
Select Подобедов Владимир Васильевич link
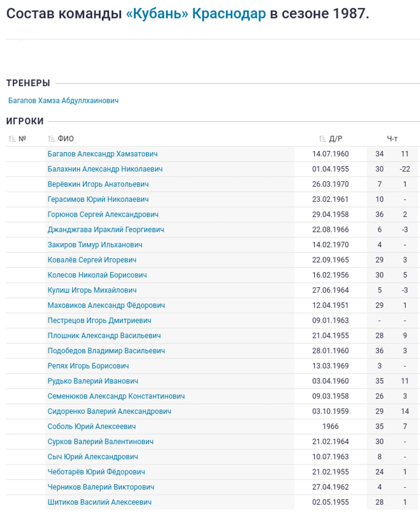[x=106, y=351]
